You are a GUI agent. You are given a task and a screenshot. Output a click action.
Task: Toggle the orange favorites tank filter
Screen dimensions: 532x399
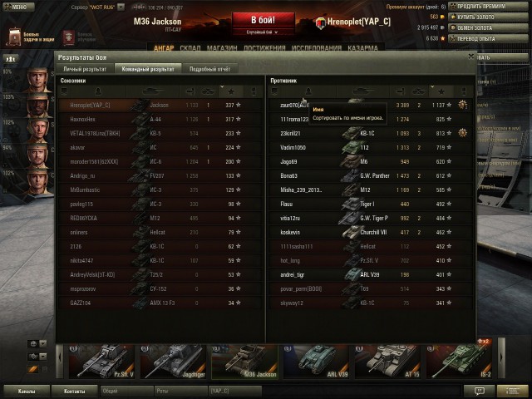click(33, 369)
